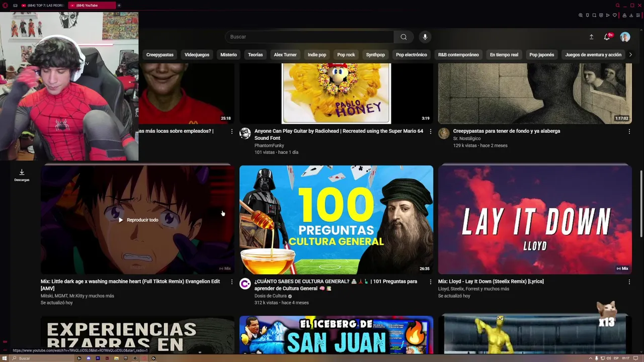The height and width of the screenshot is (362, 644).
Task: Click the browser player triangle toolbar icon
Action: click(x=608, y=15)
